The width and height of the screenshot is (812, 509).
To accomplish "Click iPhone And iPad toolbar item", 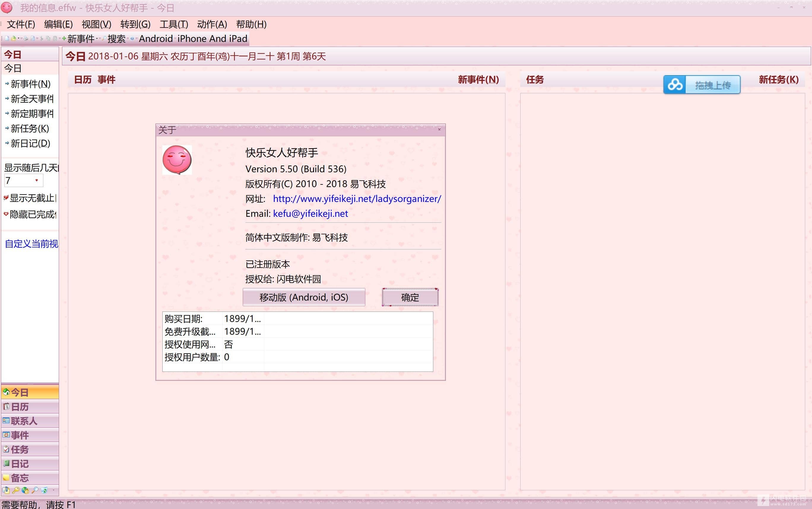I will [212, 39].
